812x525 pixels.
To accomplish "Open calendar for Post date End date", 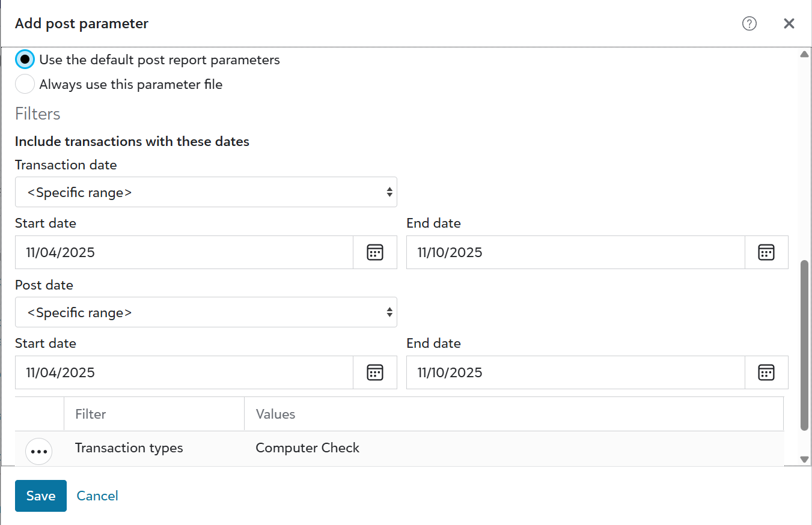I will pos(766,372).
